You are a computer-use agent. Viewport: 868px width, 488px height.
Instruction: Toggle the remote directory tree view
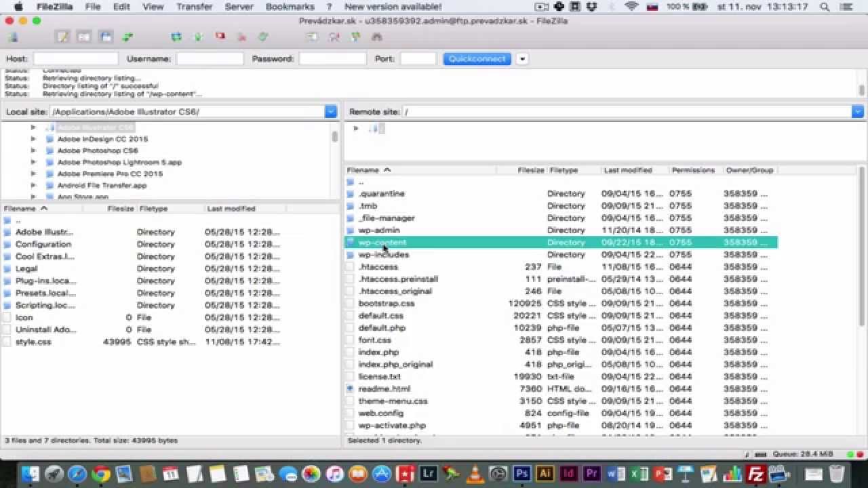tap(106, 37)
